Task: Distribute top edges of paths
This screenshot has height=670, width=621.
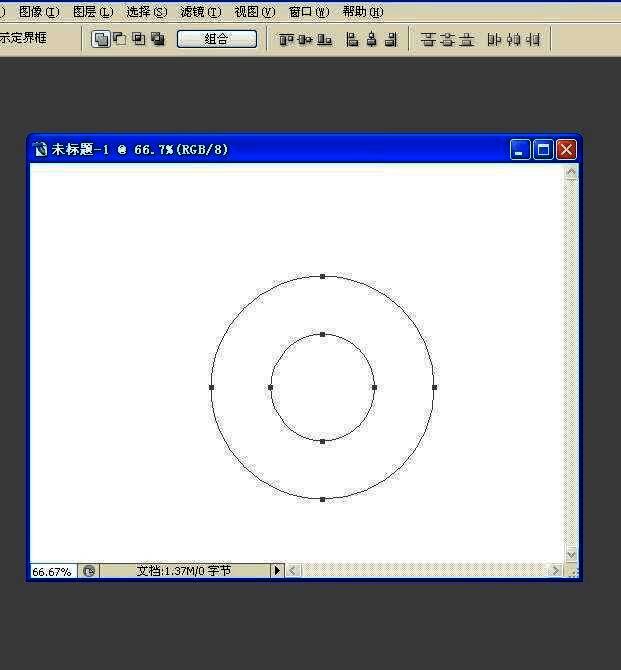Action: (x=428, y=39)
